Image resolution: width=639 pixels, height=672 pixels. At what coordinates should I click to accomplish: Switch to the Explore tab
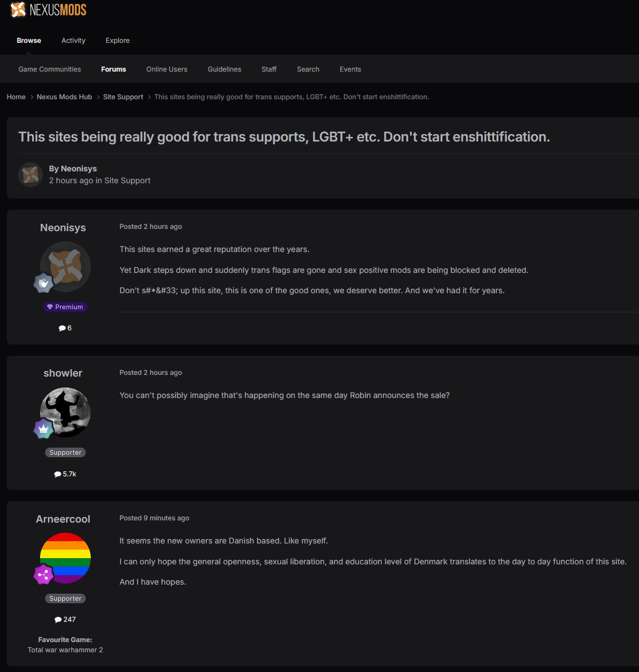click(117, 40)
